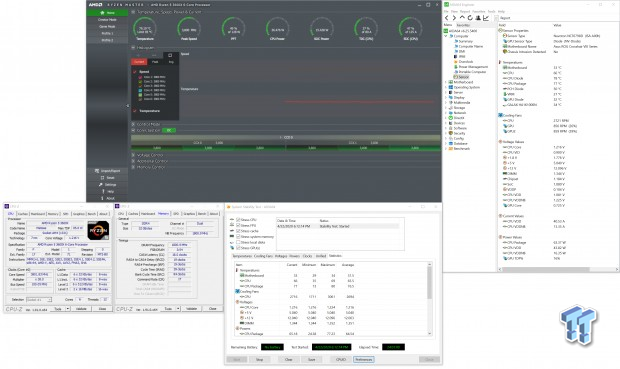Viewport: 620px width, 369px height.
Task: Click the statistics list vertical scrollbar
Action: (x=429, y=299)
